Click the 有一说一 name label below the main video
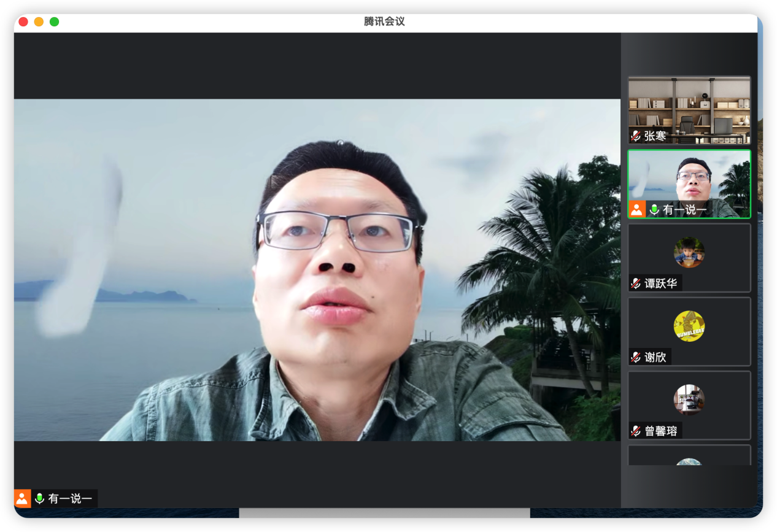The width and height of the screenshot is (777, 532). click(x=70, y=498)
